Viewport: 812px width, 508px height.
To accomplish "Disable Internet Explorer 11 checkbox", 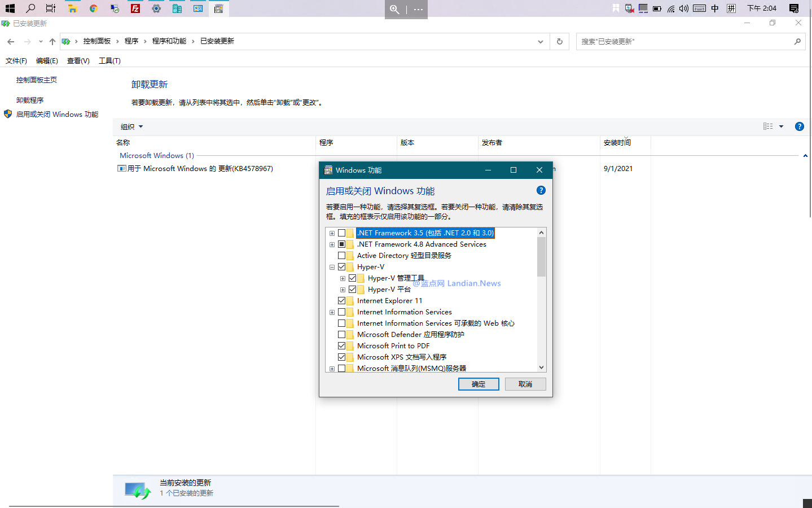I will (341, 301).
